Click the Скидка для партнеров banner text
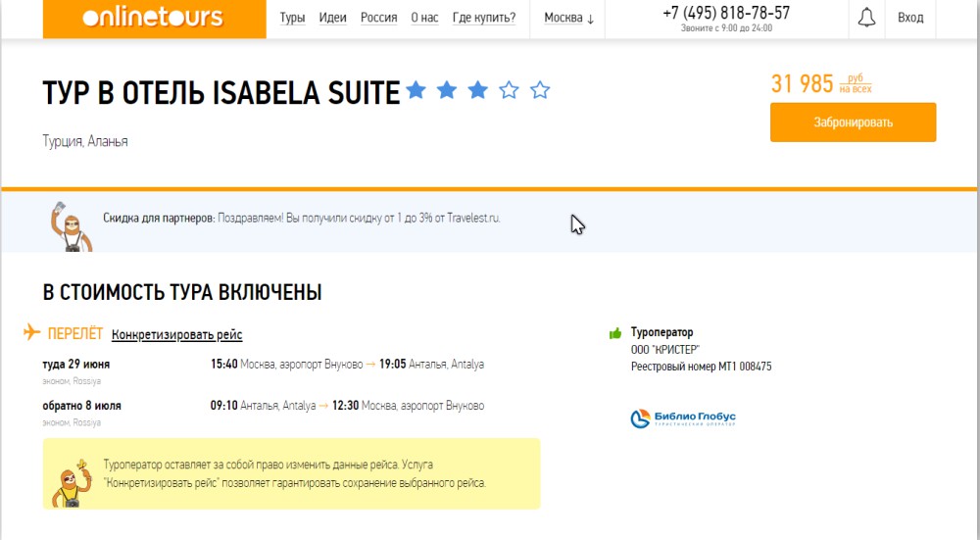The width and height of the screenshot is (980, 540). point(301,219)
